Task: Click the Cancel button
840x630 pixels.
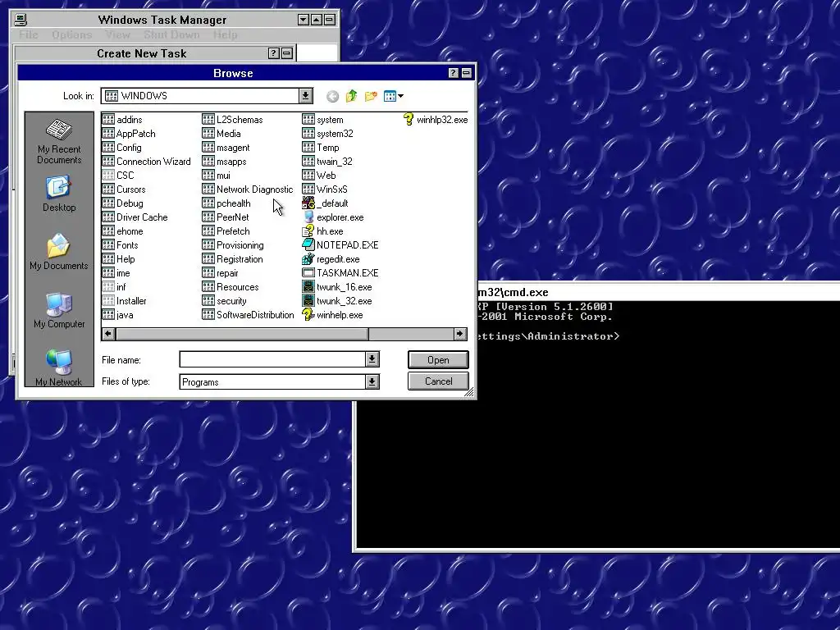Action: [x=438, y=381]
